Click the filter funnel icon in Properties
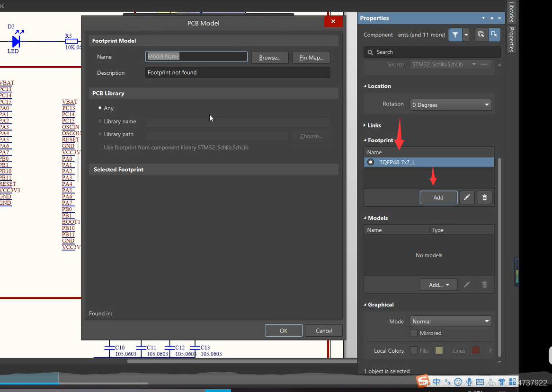552x392 pixels. pyautogui.click(x=455, y=35)
